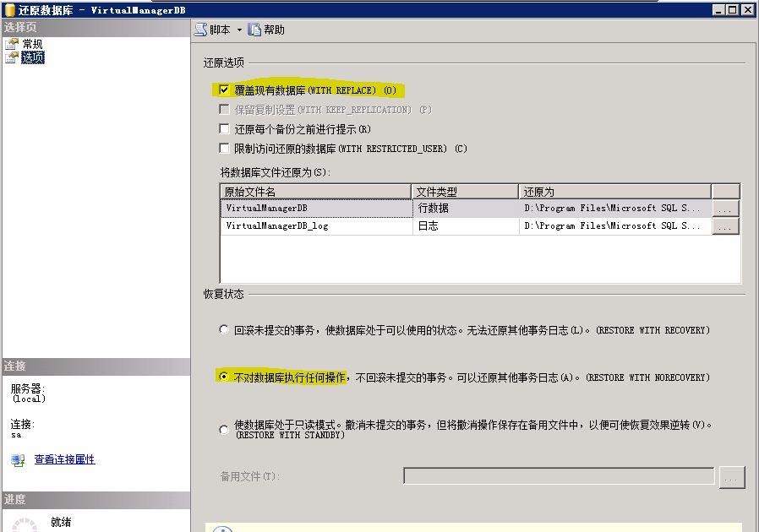Browse restore path for VirtualManagerDB data file

point(726,208)
